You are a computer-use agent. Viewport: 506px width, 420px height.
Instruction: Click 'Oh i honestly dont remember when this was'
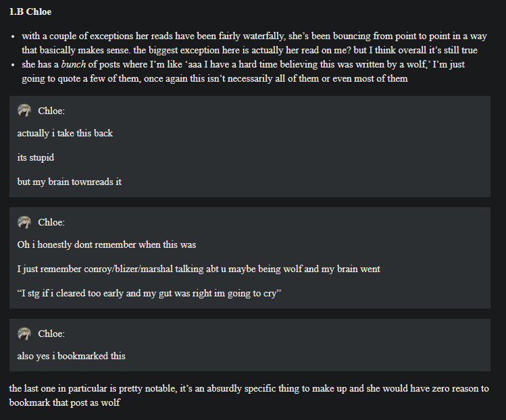click(107, 244)
